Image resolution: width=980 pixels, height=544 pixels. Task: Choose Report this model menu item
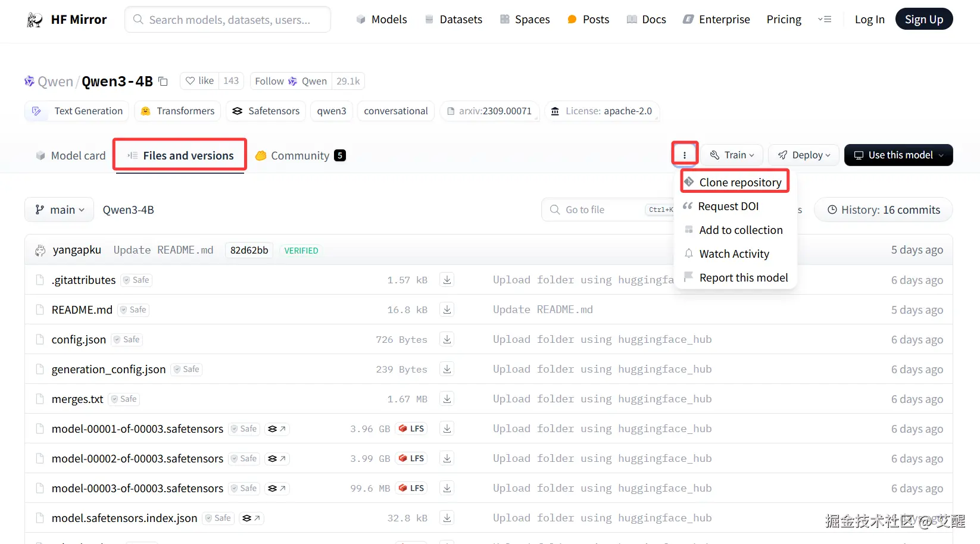tap(735, 278)
